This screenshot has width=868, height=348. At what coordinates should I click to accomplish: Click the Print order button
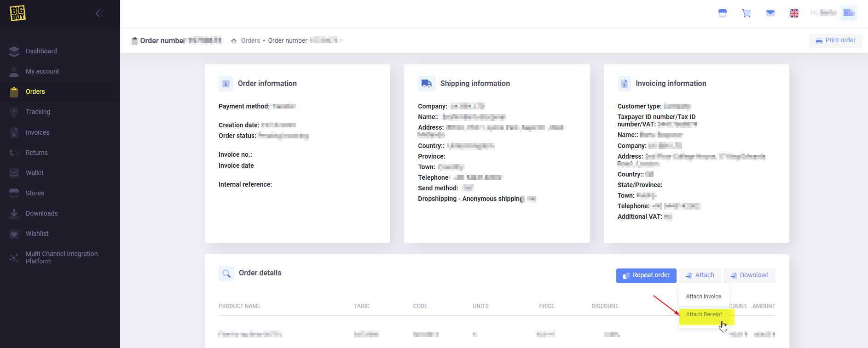(835, 40)
